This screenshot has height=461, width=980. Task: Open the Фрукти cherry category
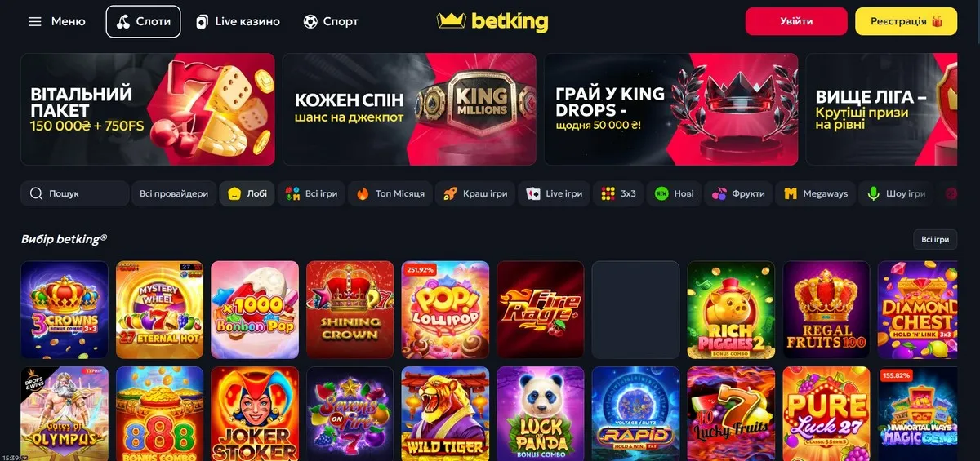[x=739, y=193]
